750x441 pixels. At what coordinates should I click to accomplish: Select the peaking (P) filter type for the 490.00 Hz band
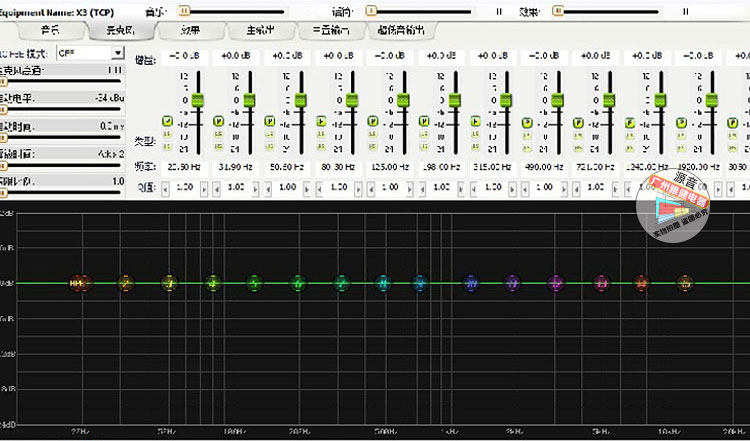point(527,122)
